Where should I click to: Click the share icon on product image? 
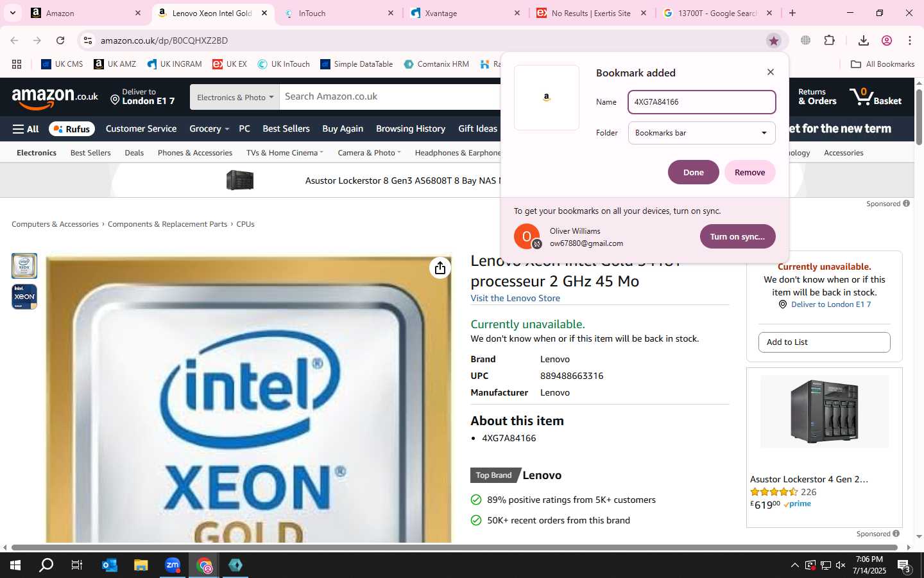(x=440, y=268)
